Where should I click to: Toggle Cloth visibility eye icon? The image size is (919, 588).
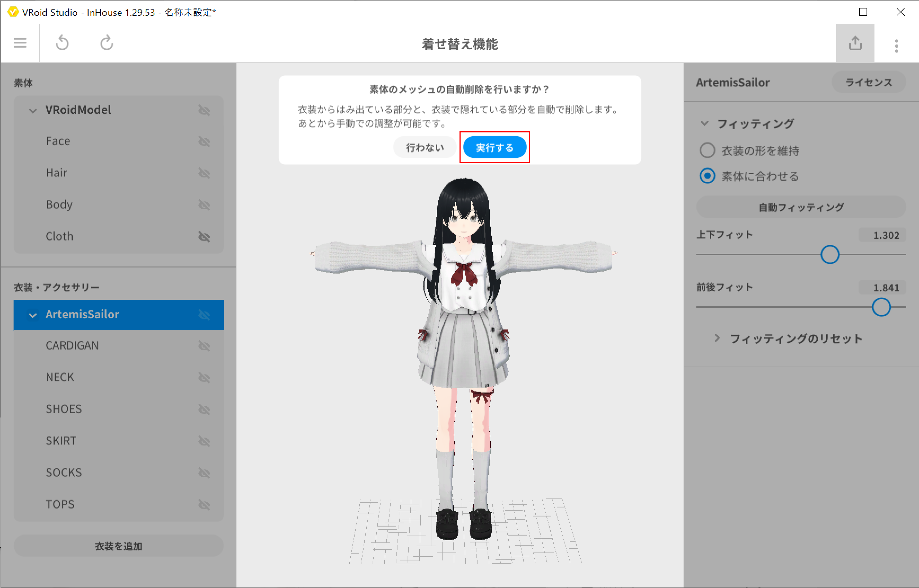(x=204, y=237)
